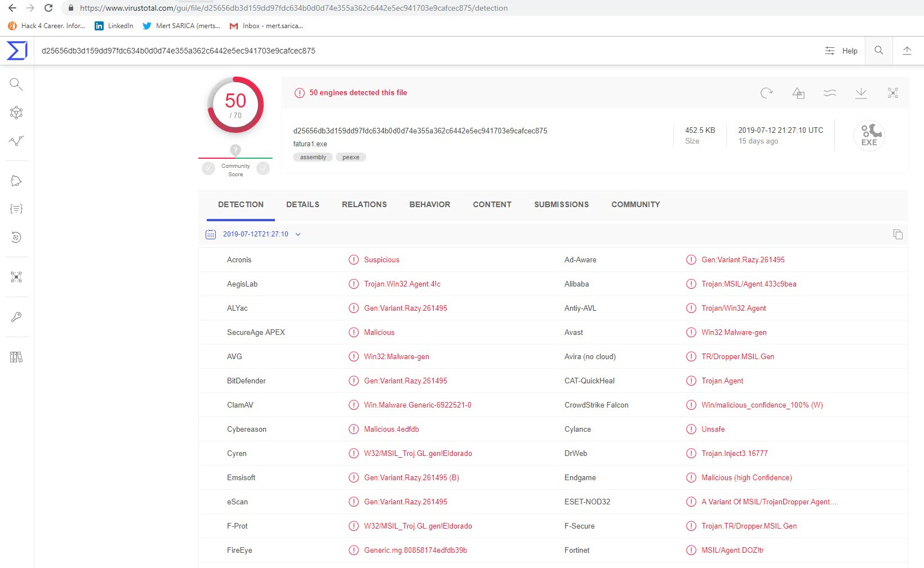
Task: Click the fatura1.exe file name
Action: pyautogui.click(x=310, y=144)
